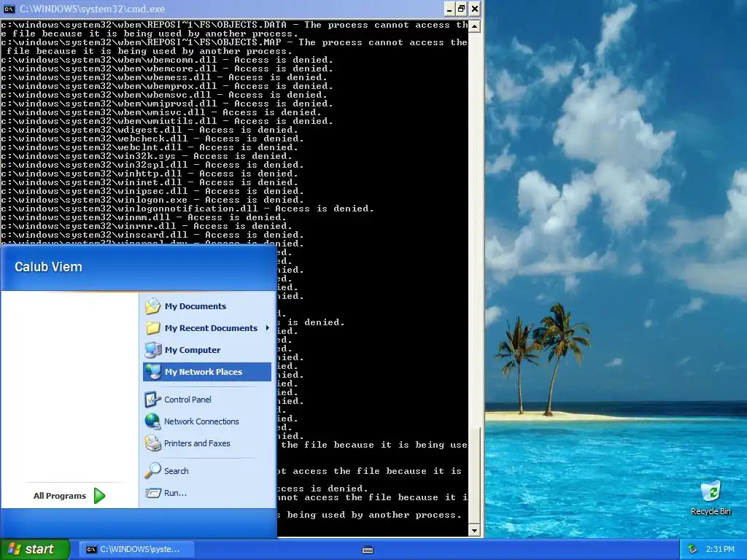Open Network Connections menu entry
The image size is (747, 560).
[x=206, y=421]
